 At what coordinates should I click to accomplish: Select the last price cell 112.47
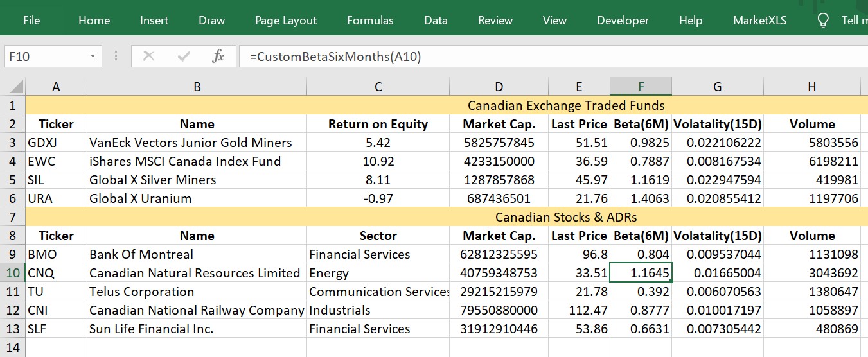(x=579, y=310)
